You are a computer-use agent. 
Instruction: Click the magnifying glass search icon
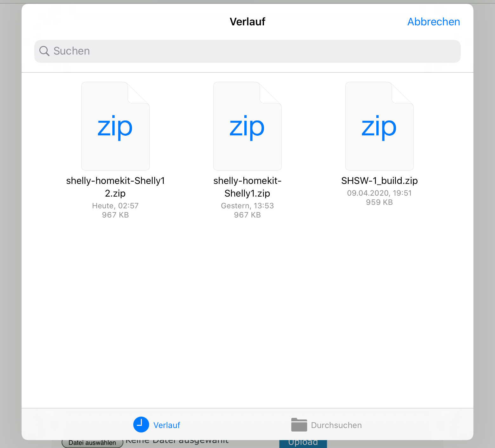pos(44,51)
